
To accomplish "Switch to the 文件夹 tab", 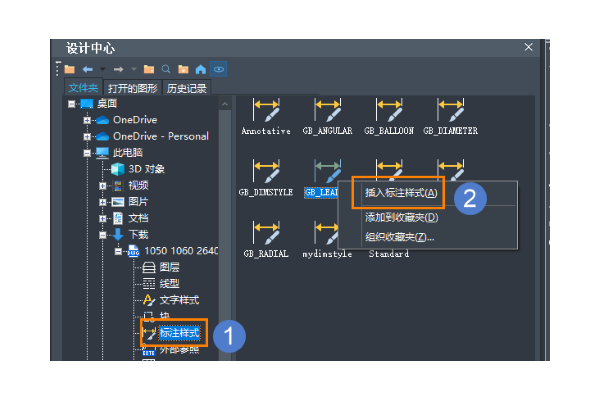I will pyautogui.click(x=83, y=88).
